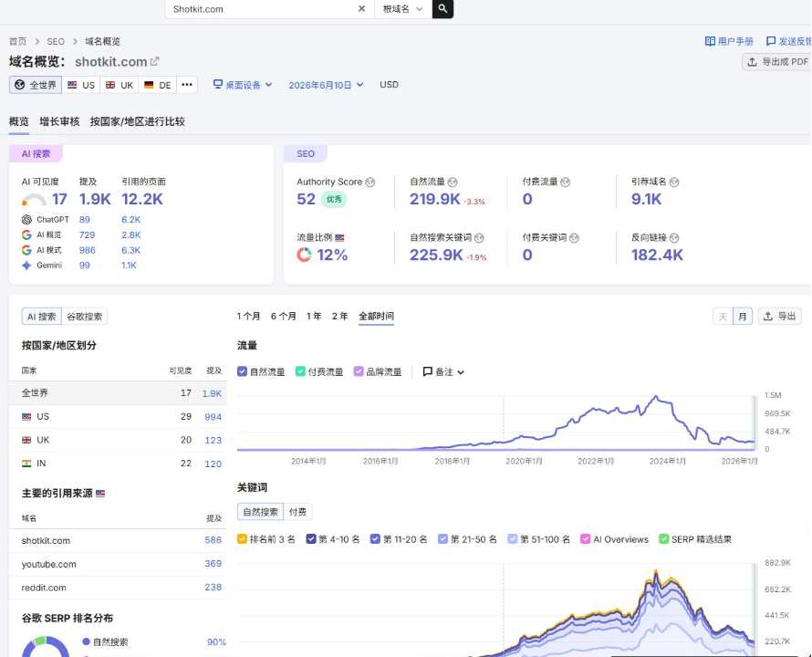Switch to the 增长审核 tab
The image size is (812, 657).
[x=59, y=121]
